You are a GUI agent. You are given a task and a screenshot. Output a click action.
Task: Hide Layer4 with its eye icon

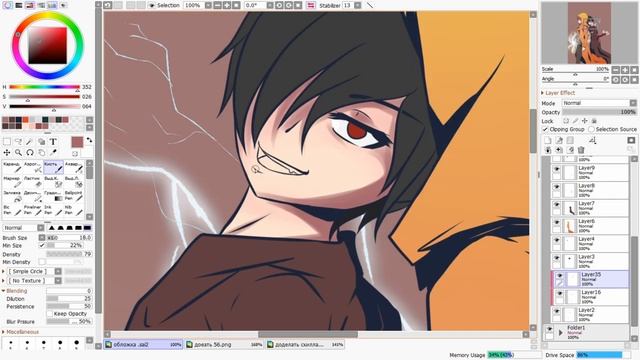pos(557,240)
